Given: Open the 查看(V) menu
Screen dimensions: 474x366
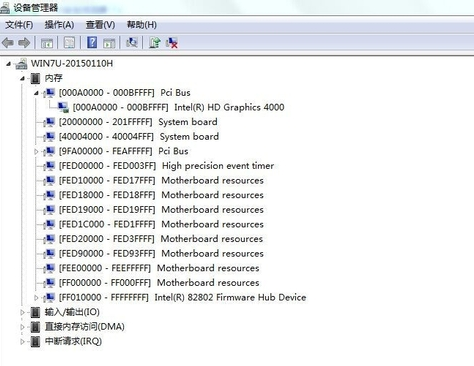Looking at the screenshot, I should click(x=100, y=25).
